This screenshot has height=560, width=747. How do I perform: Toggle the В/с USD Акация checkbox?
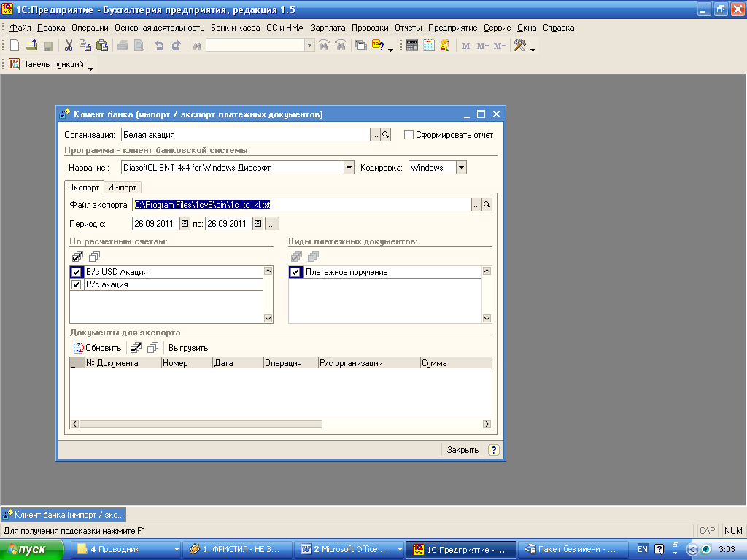tap(76, 272)
